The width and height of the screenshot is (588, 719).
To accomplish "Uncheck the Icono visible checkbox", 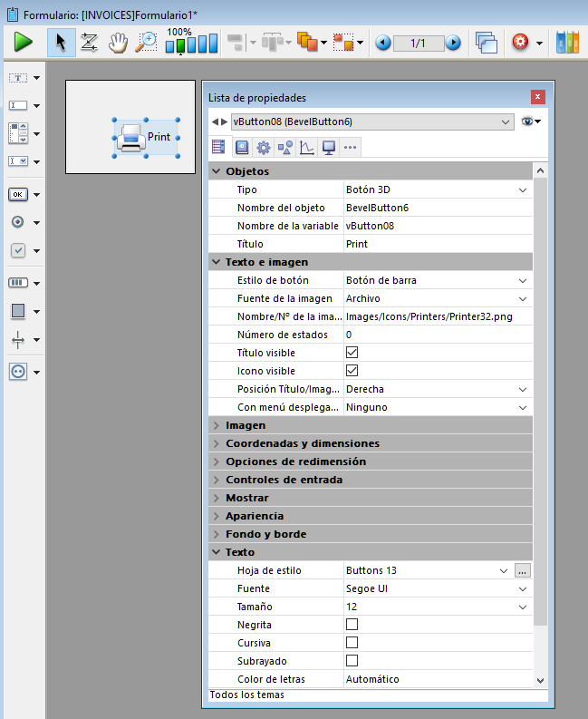I will [x=352, y=371].
